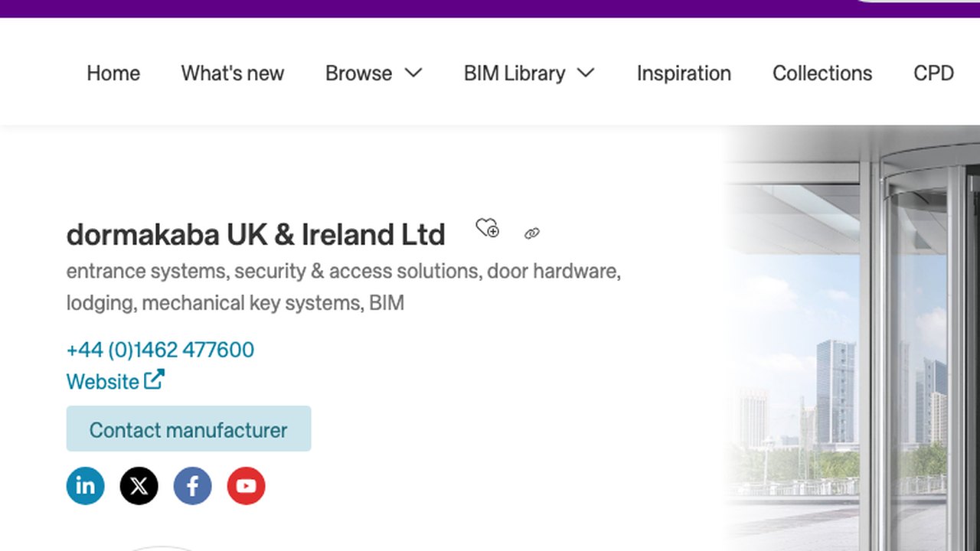Navigate to Inspiration
The height and width of the screenshot is (551, 980).
point(684,73)
